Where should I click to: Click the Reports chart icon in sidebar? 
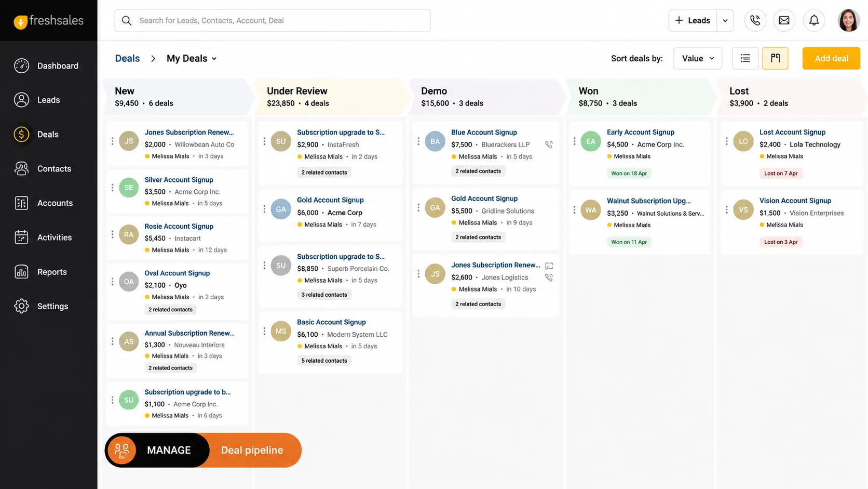point(21,272)
